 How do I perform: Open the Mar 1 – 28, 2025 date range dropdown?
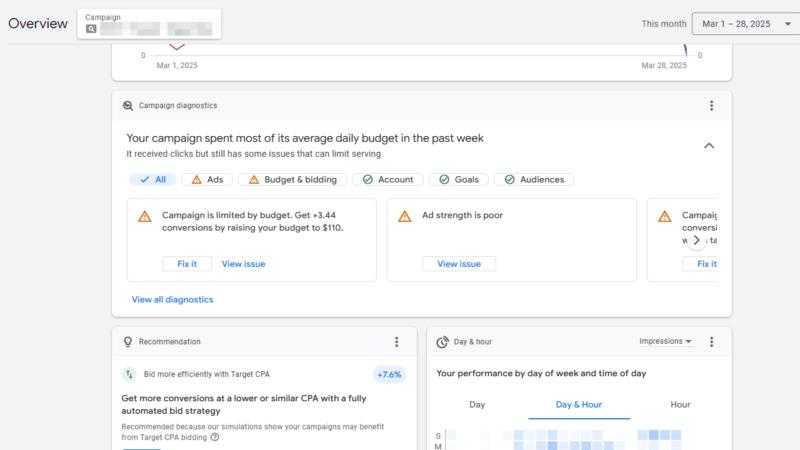pyautogui.click(x=746, y=24)
